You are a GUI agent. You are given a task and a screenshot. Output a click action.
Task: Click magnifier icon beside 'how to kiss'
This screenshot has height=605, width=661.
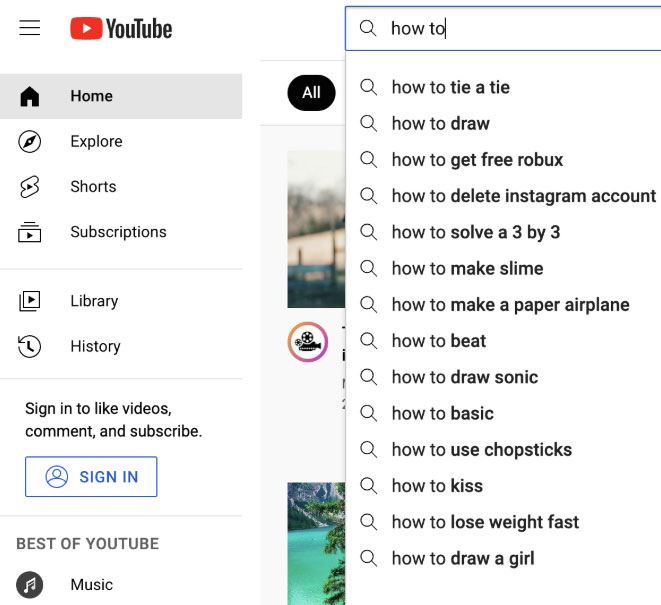[368, 486]
